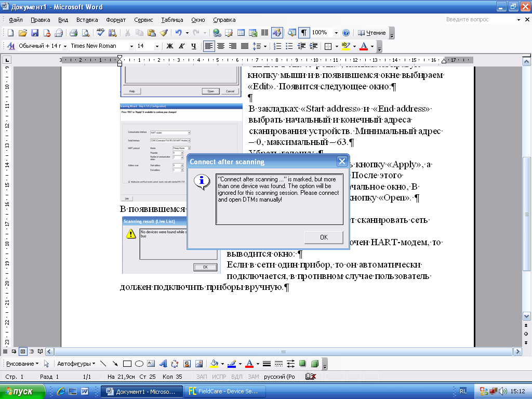Toggle show/hide paragraph marks
Image resolution: width=532 pixels, height=399 pixels.
click(x=304, y=33)
